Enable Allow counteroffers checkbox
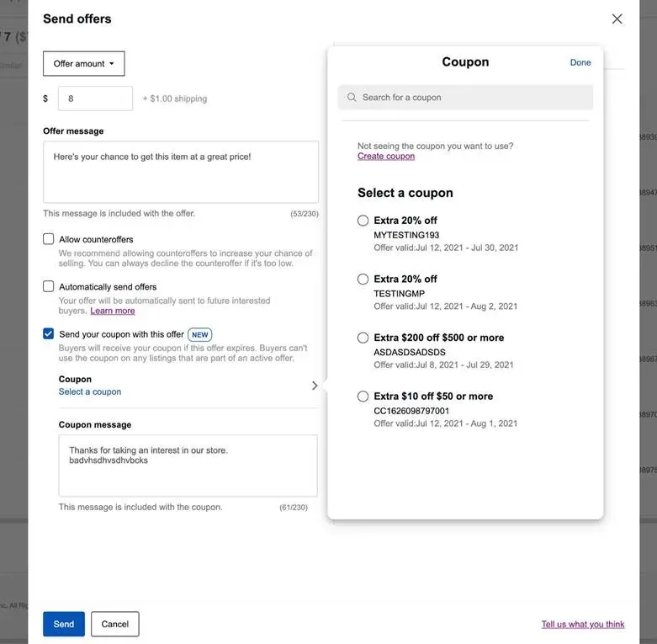This screenshot has width=657, height=644. [49, 239]
